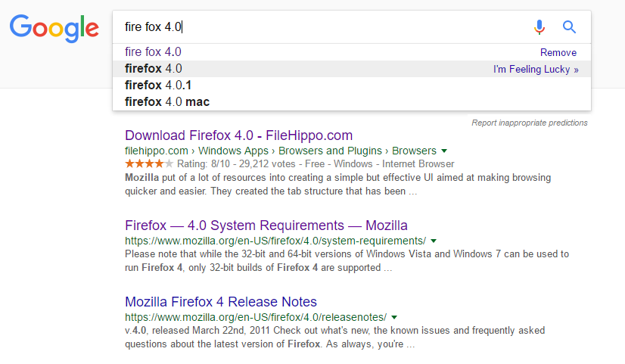Start voice search with the microphone icon
Viewport: 625px width, 364px height.
(x=539, y=27)
